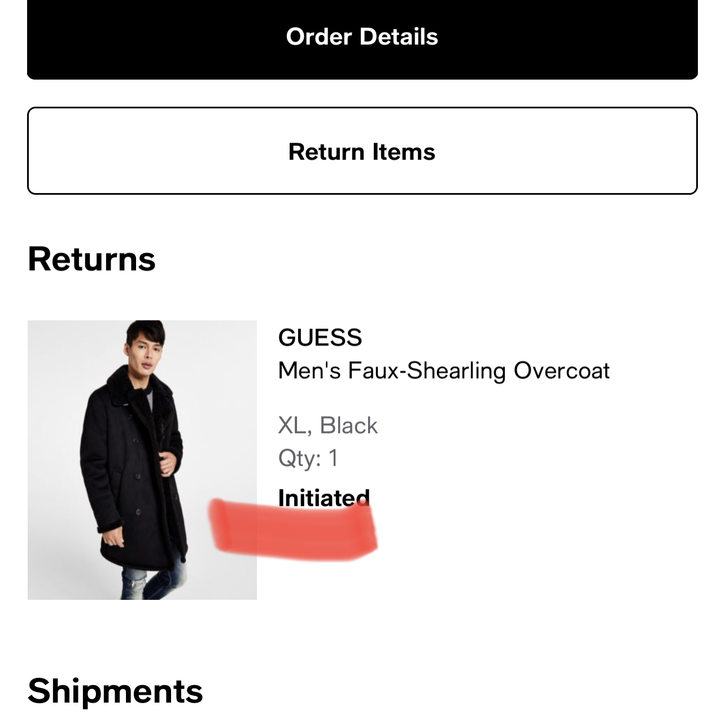The image size is (725, 728).
Task: Click the XL size text
Action: coord(292,426)
